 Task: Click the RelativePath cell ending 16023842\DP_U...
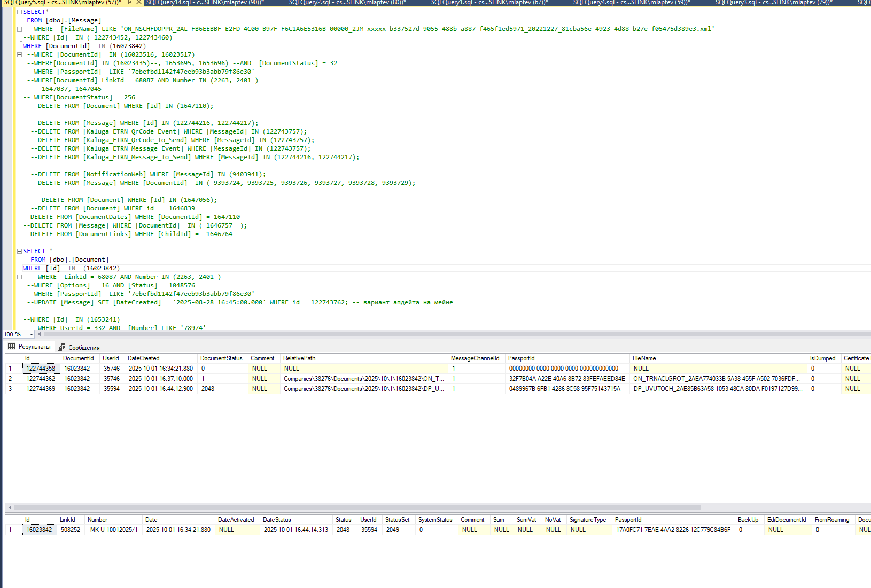[364, 389]
